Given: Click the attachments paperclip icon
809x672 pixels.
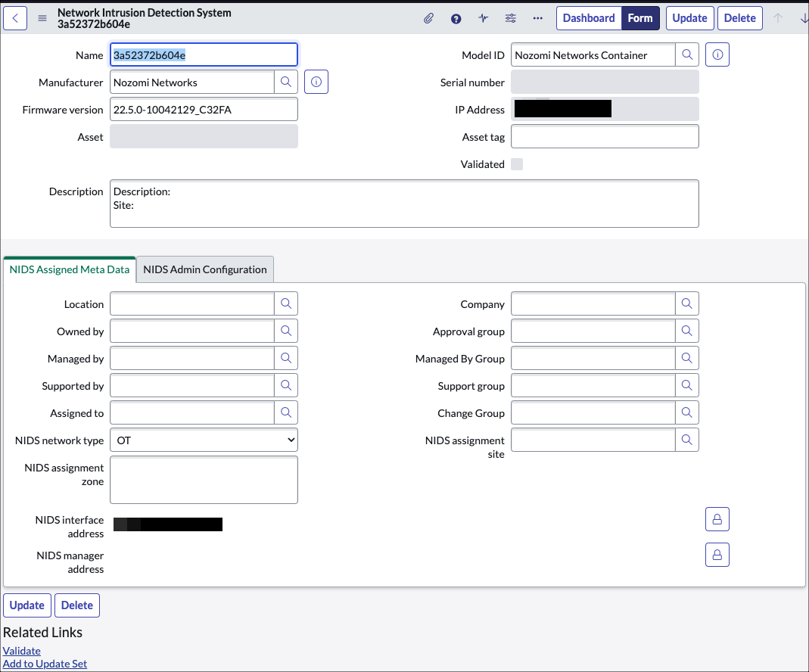Looking at the screenshot, I should tap(428, 19).
